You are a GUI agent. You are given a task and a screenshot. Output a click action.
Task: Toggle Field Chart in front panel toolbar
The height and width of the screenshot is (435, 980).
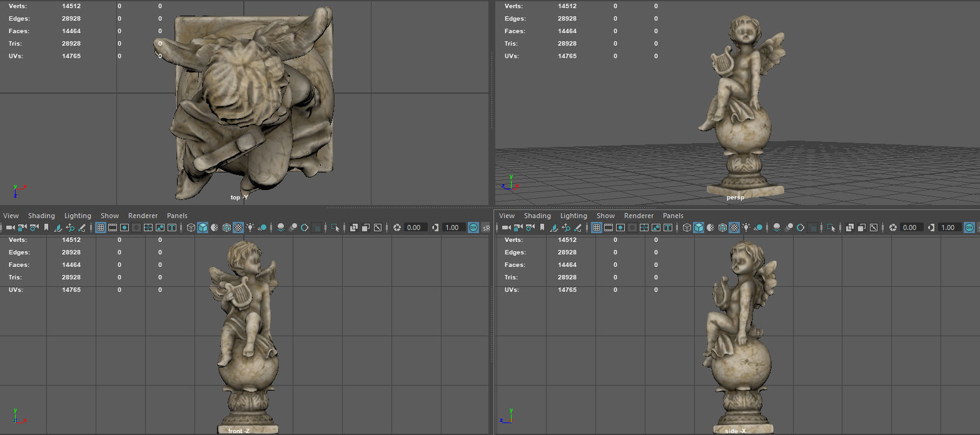148,227
